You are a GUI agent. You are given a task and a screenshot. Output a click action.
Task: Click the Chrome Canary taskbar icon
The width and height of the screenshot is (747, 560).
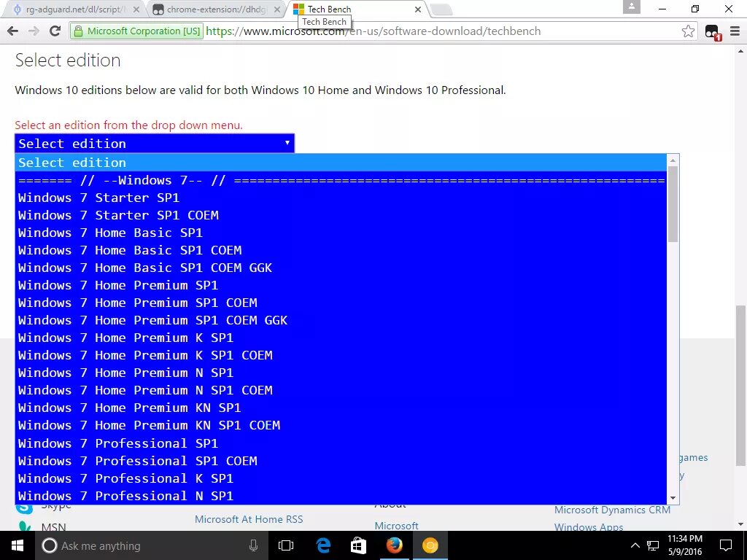click(430, 545)
